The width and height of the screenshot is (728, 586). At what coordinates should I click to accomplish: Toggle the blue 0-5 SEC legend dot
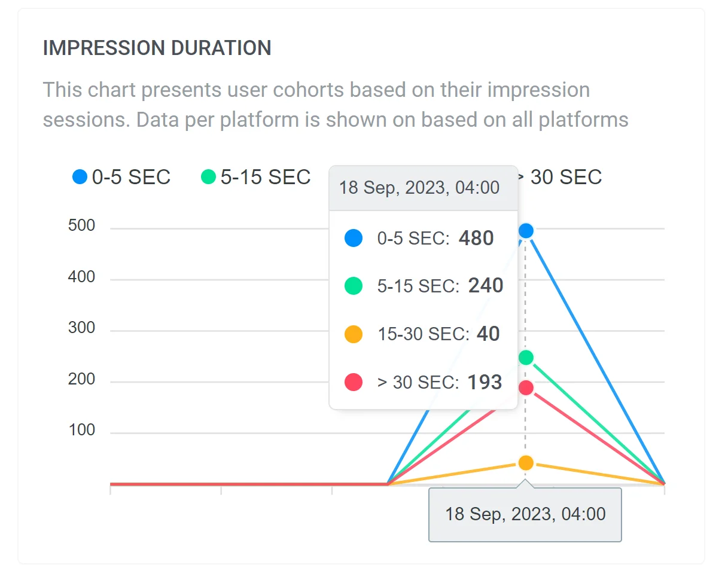tap(80, 177)
